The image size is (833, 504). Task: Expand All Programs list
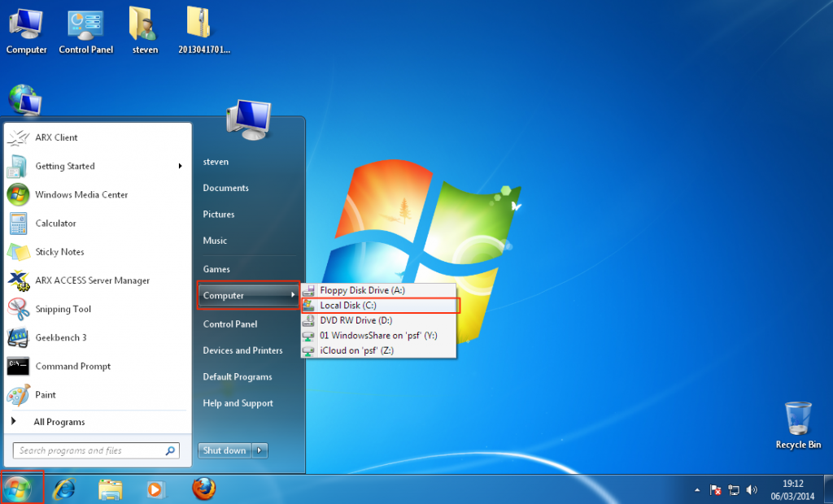click(98, 422)
